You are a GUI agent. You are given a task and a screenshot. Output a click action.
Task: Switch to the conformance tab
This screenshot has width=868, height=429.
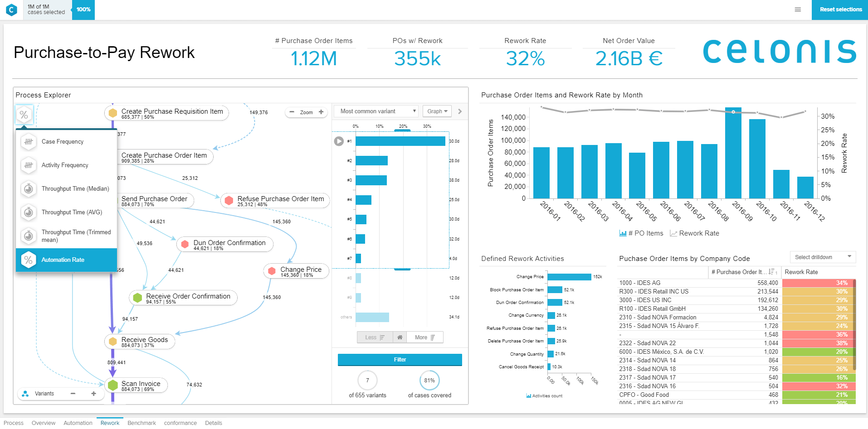coord(180,423)
